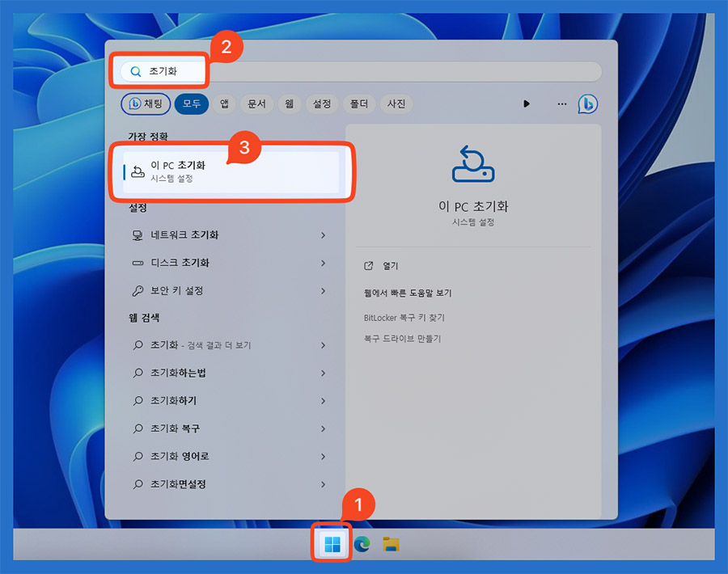Open the 이 PC 초기화 best match result
Image resolution: width=728 pixels, height=574 pixels.
pos(231,171)
